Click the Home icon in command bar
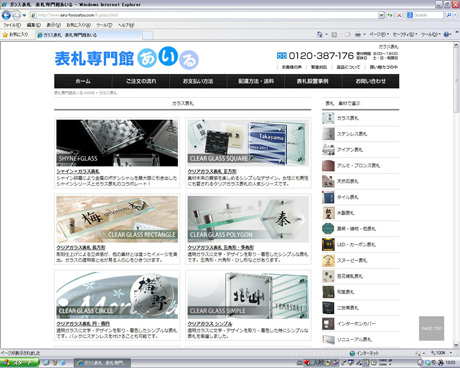Viewport: 460px width, 368px height. 319,34
